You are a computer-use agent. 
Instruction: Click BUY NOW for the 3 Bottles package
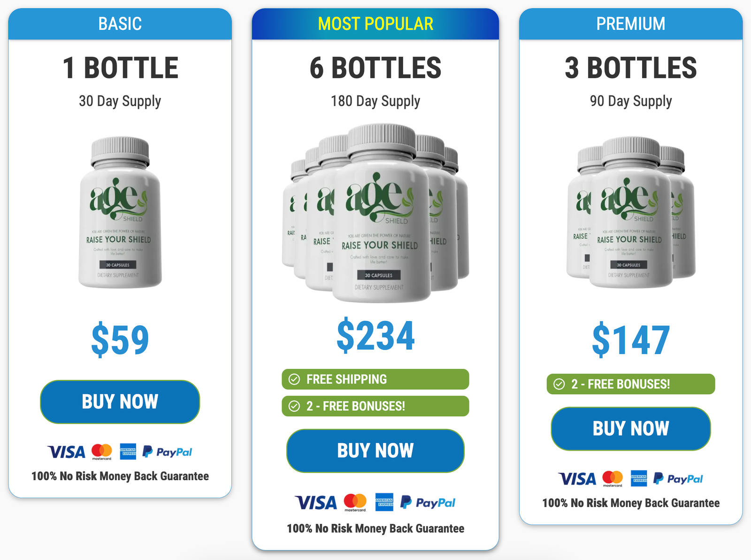(631, 429)
